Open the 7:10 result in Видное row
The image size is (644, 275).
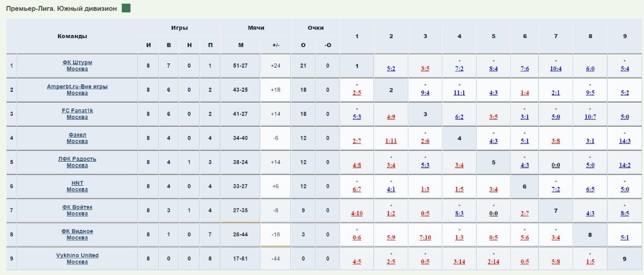pyautogui.click(x=425, y=237)
